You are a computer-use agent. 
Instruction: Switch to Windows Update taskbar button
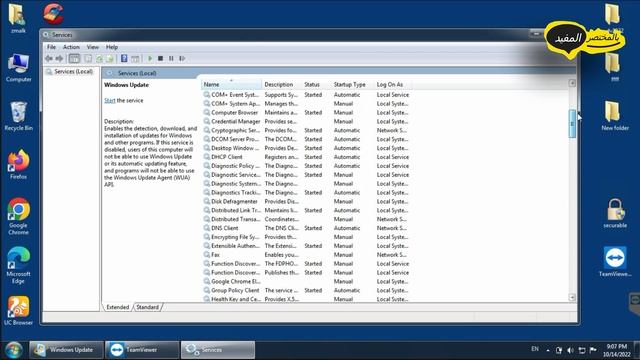pos(67,350)
